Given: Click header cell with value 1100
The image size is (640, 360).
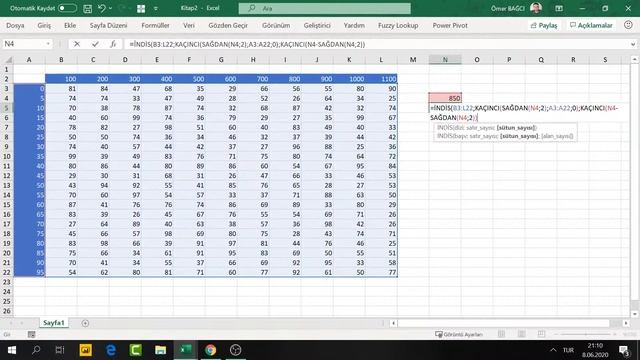Looking at the screenshot, I should point(381,79).
